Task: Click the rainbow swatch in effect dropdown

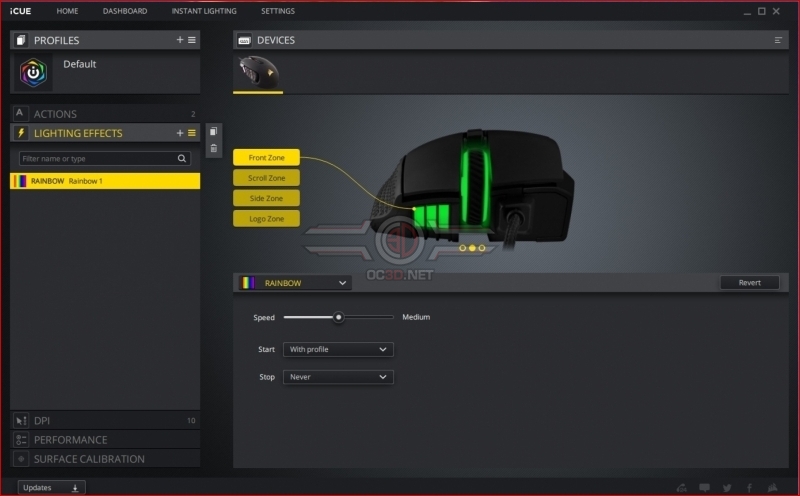Action: tap(248, 283)
